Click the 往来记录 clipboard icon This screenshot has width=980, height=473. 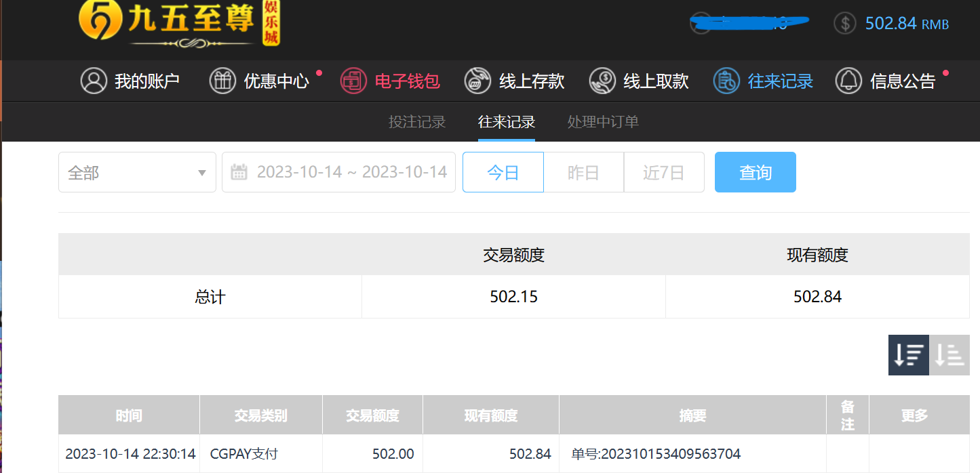(x=726, y=81)
